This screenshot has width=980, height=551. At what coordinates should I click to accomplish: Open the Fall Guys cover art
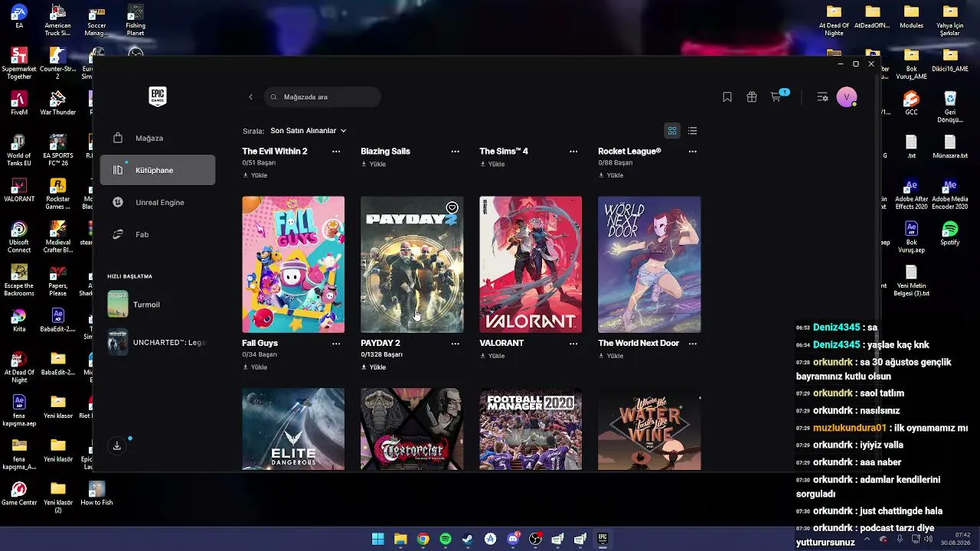tap(293, 265)
